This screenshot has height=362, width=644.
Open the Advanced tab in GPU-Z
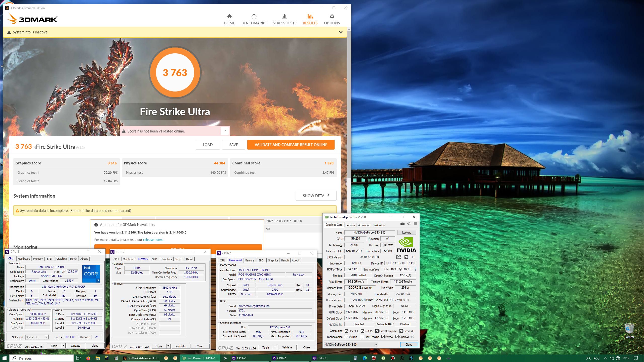click(364, 225)
